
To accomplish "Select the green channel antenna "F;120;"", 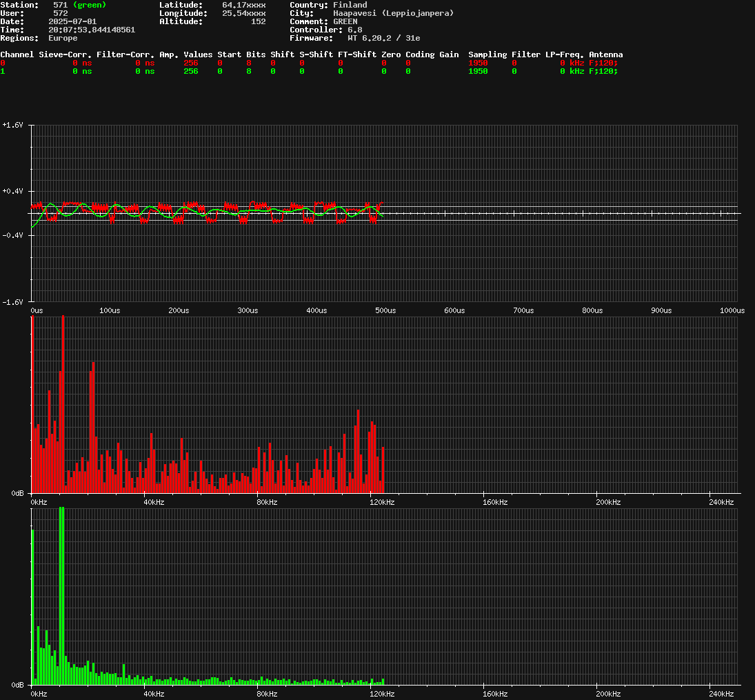I will (x=603, y=71).
